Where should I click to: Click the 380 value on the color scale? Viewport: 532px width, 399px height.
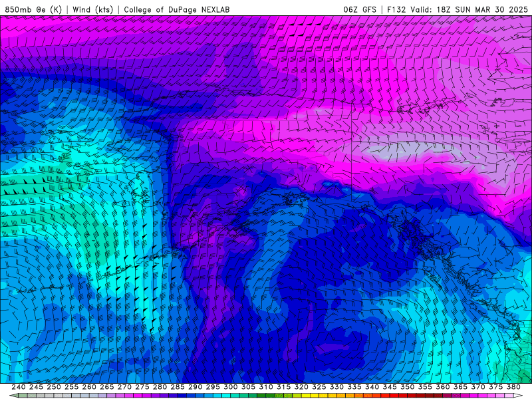513,387
